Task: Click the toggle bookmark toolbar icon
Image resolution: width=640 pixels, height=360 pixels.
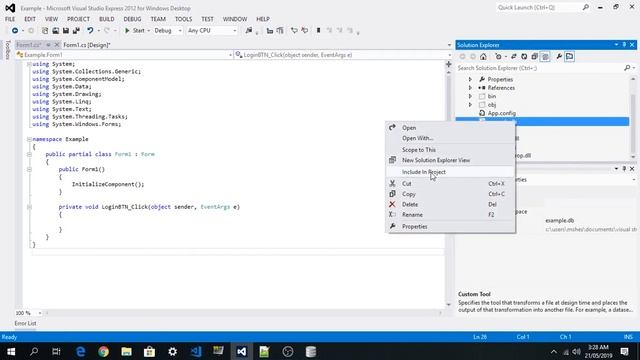Action: pos(318,31)
